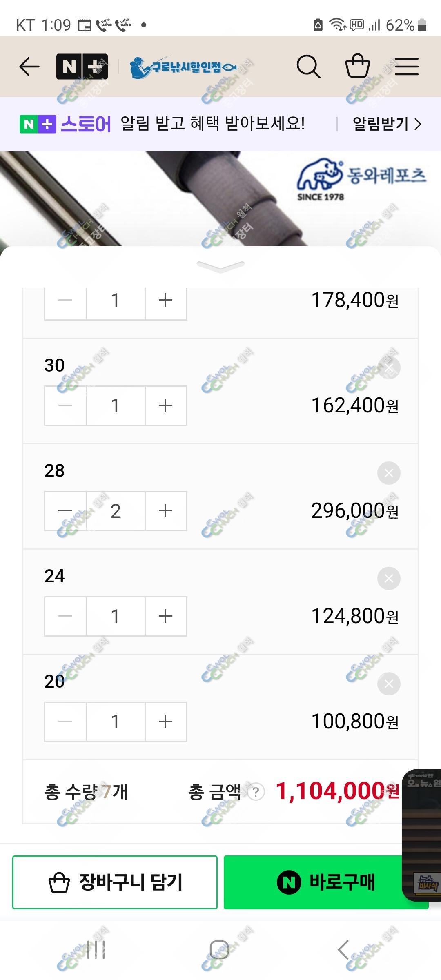This screenshot has height=980, width=441.
Task: Collapse the option sheet with down chevron
Action: coord(220,267)
